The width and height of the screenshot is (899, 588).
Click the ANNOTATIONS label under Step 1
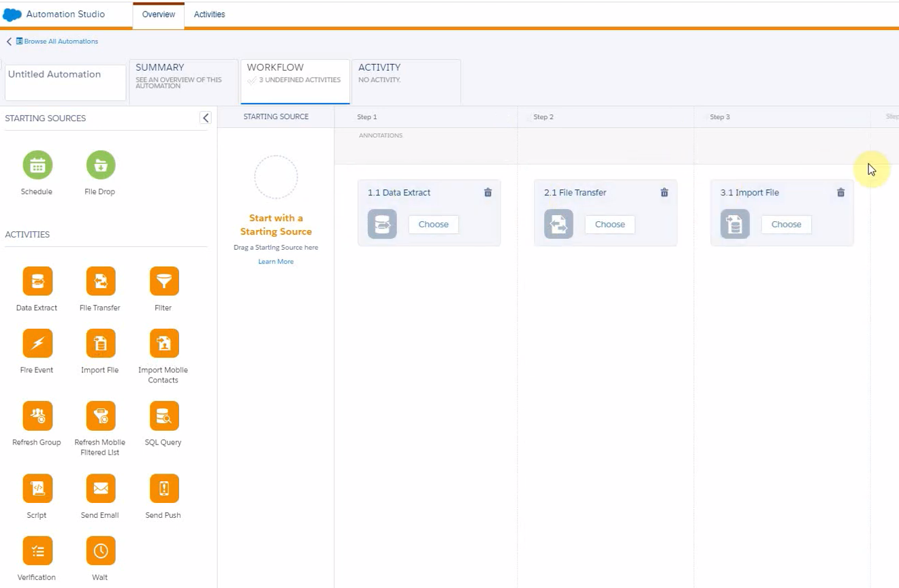tap(381, 135)
